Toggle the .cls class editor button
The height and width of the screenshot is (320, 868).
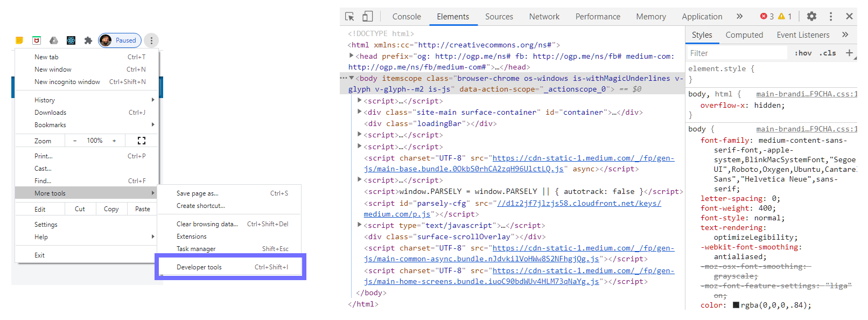pos(828,53)
